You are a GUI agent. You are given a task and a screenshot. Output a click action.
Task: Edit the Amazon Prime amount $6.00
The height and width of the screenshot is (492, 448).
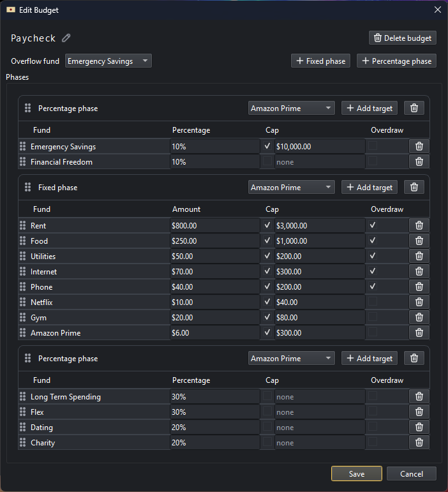215,333
